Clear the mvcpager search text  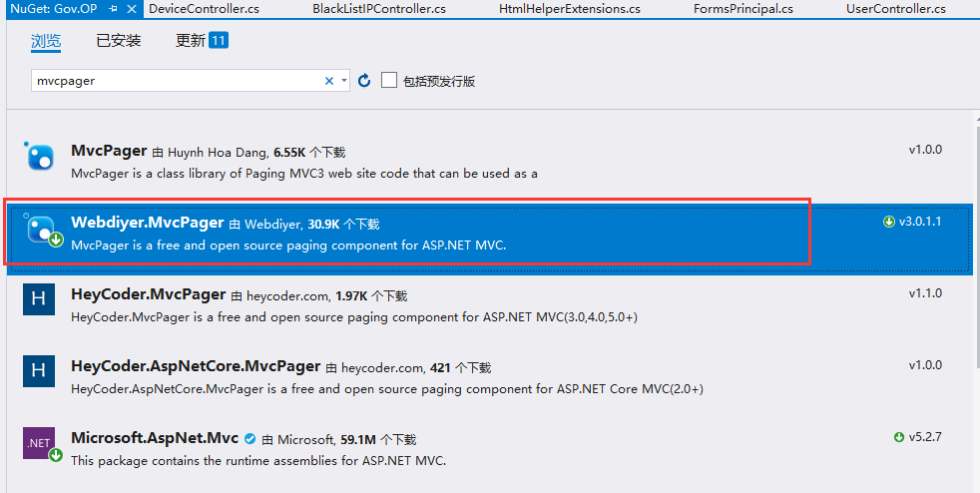(x=329, y=81)
